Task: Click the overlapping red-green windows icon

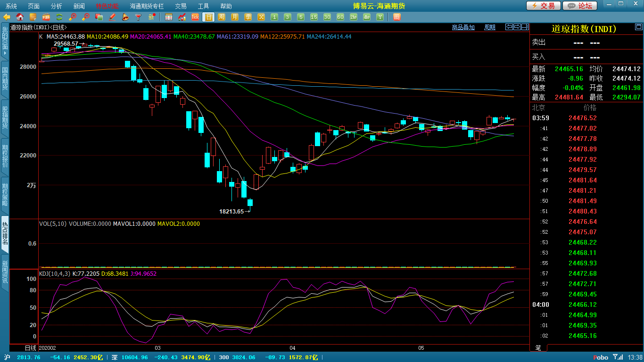Action: [x=99, y=17]
